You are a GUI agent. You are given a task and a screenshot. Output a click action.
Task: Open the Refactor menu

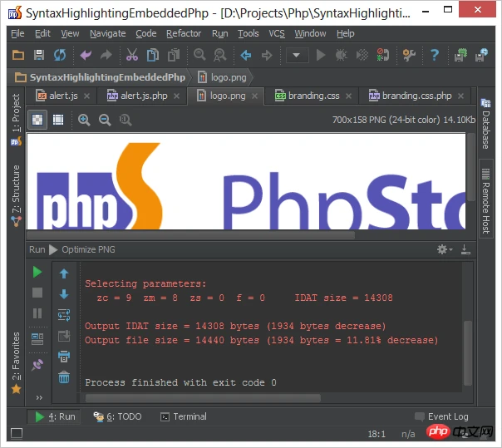click(x=184, y=33)
